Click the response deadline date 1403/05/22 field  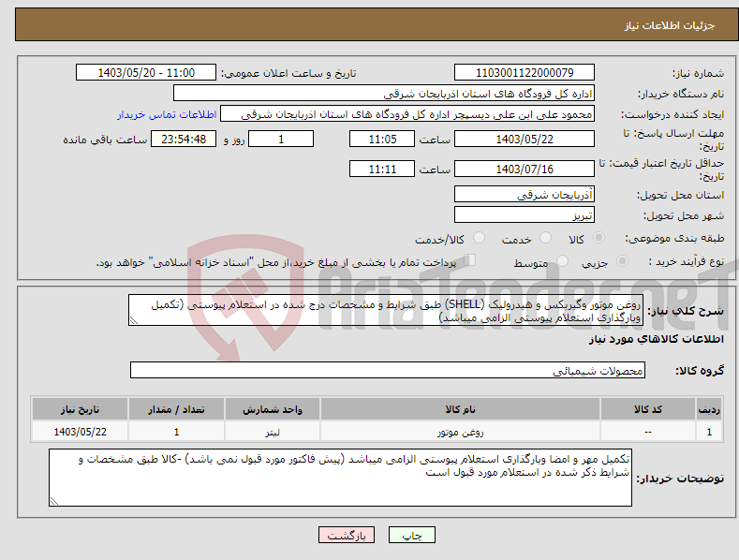[525, 139]
